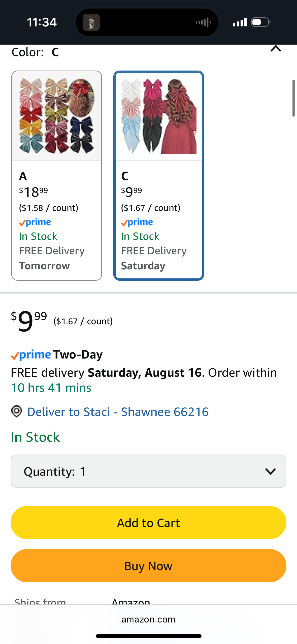Click the page scrollbar handle
The width and height of the screenshot is (297, 644).
coord(293,98)
